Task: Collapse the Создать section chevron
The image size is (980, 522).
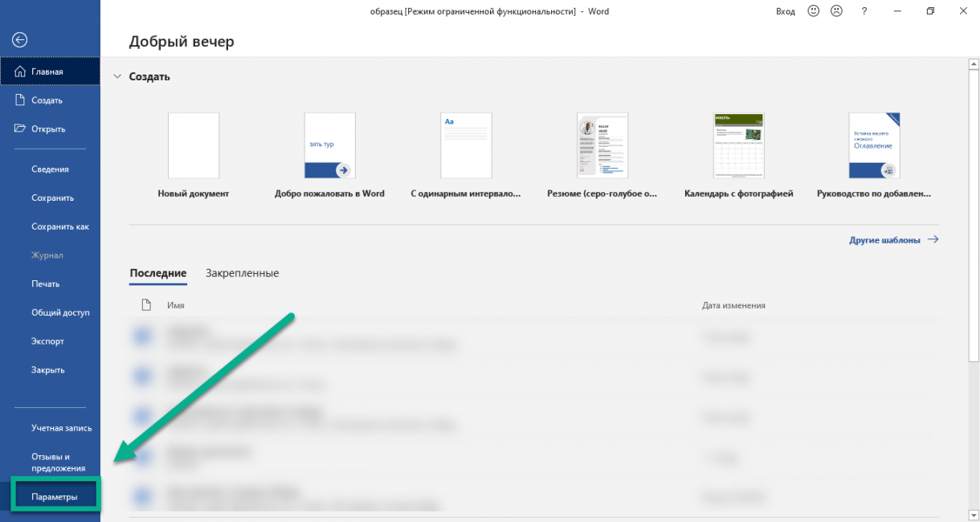Action: (117, 77)
